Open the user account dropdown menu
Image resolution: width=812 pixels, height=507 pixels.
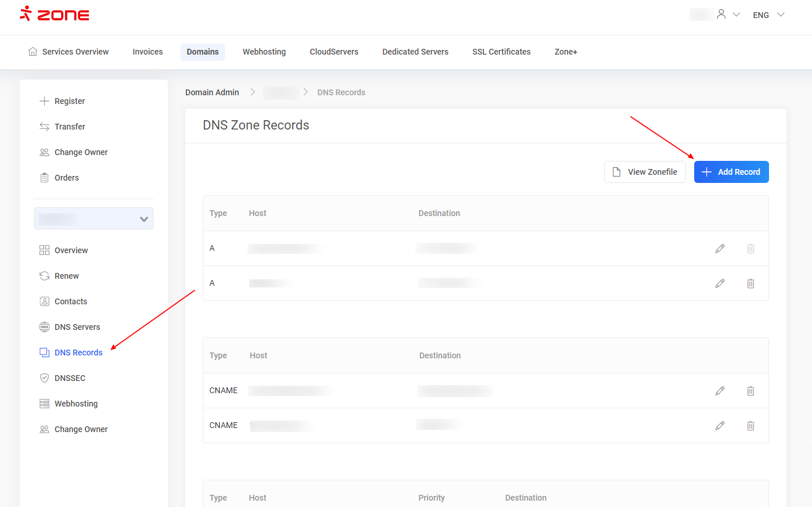pos(728,15)
